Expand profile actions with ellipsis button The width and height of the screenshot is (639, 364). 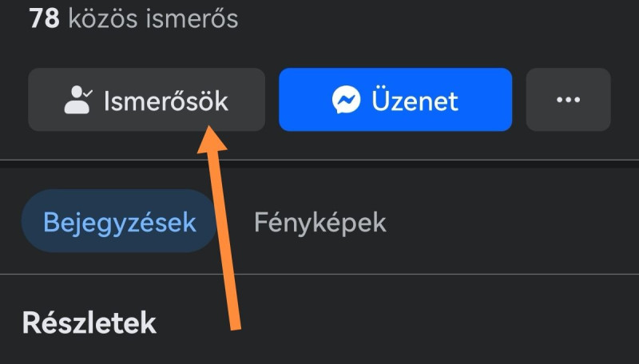569,100
